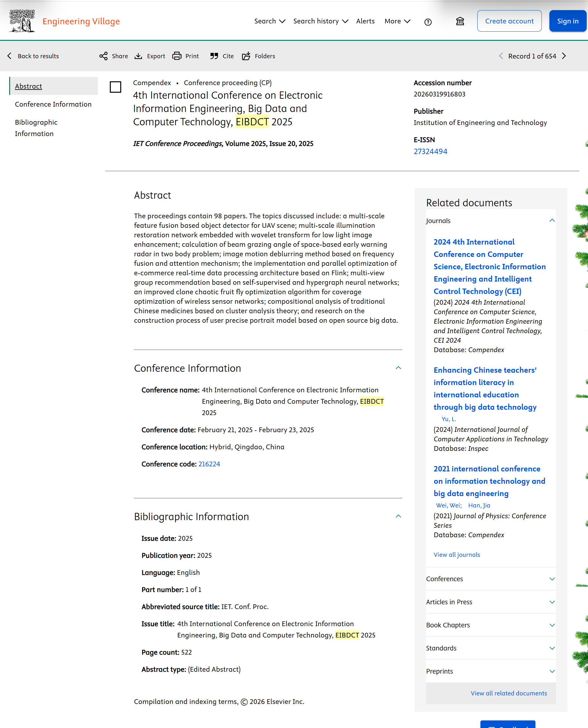The width and height of the screenshot is (588, 728).
Task: Click the Export download icon
Action: [138, 56]
